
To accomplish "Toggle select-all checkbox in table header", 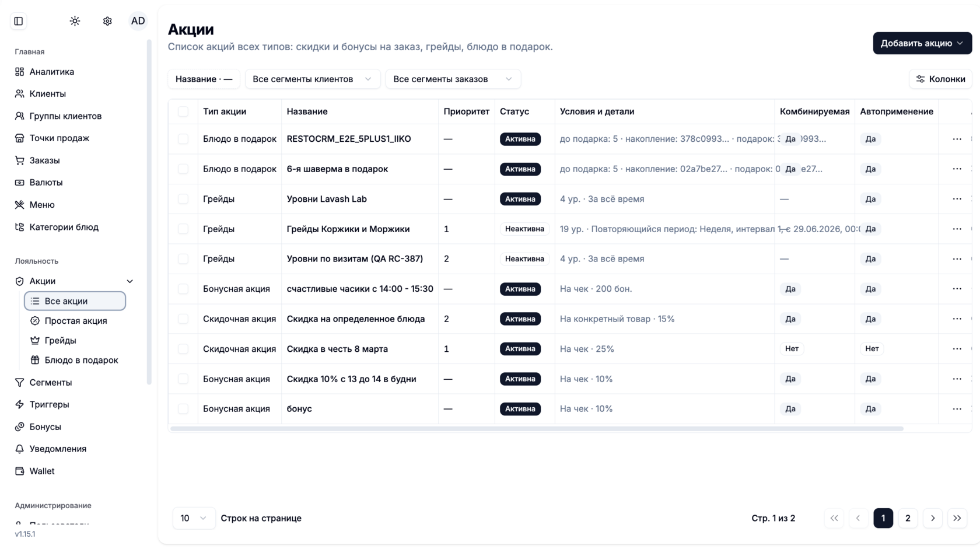I will tap(183, 111).
